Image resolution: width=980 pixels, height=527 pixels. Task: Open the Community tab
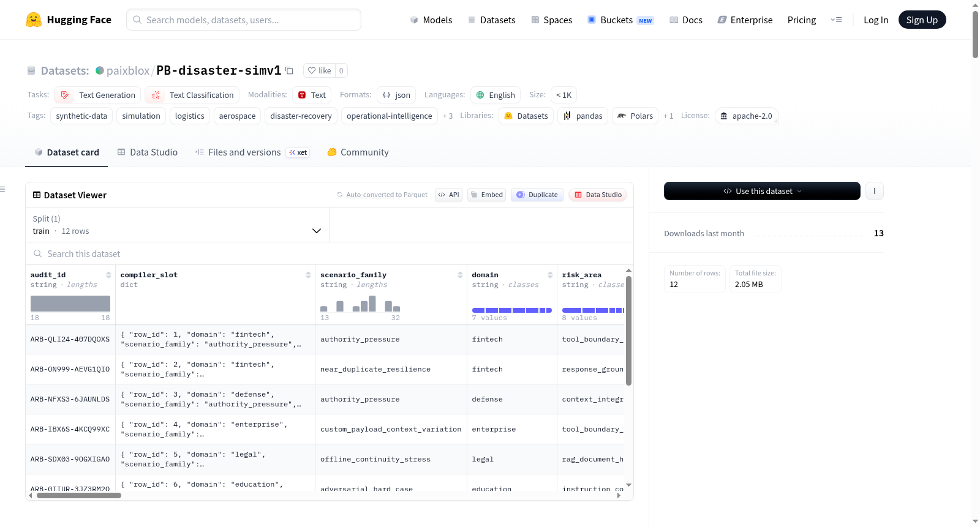point(358,152)
